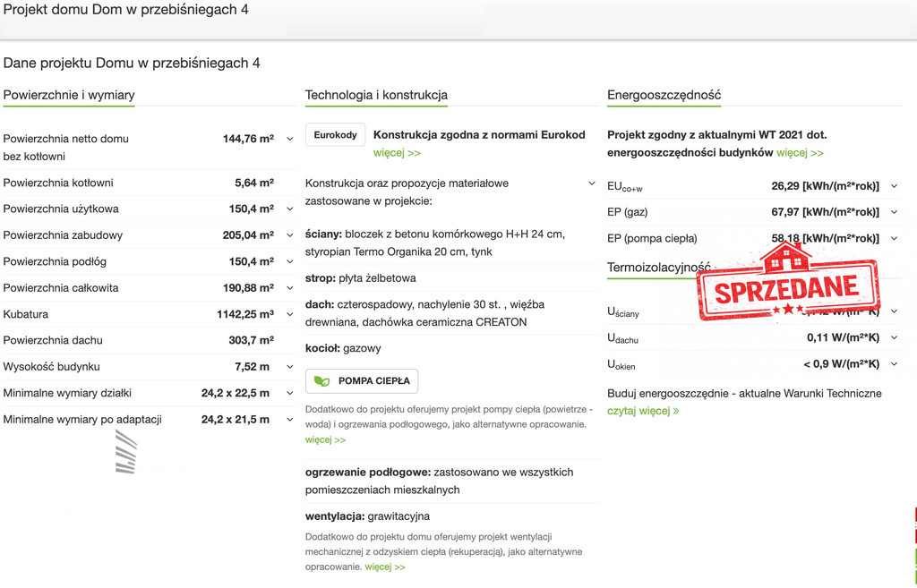
Task: Expand the Kubatura row chevron
Action: tap(289, 314)
